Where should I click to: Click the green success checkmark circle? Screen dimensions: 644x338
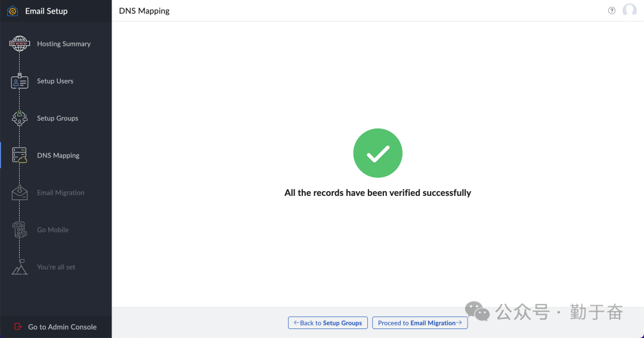click(377, 153)
